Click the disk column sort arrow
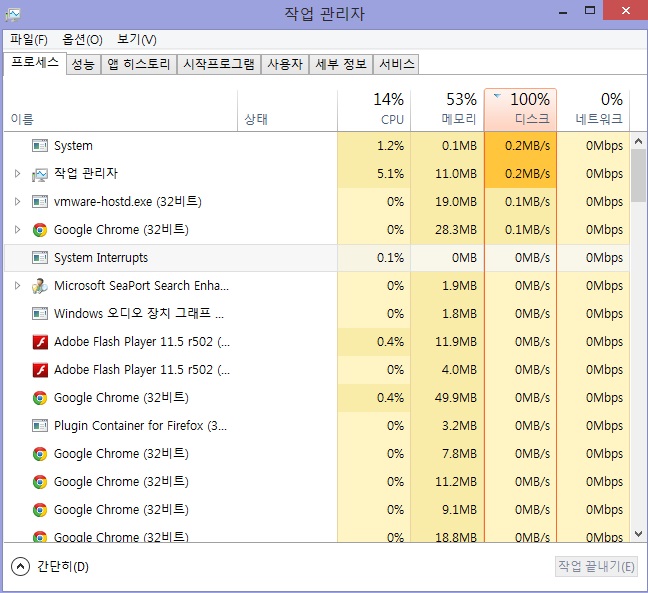The image size is (648, 593). coord(497,96)
